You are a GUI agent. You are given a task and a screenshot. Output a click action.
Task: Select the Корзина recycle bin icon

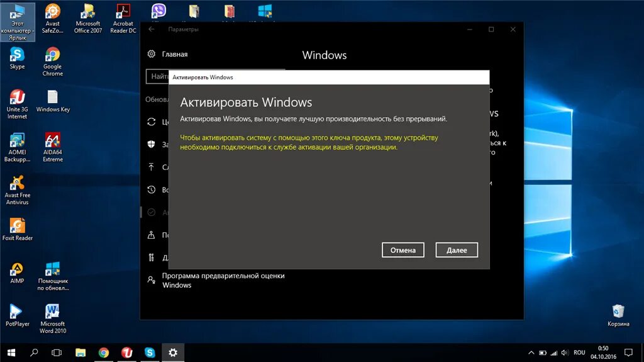coord(618,315)
